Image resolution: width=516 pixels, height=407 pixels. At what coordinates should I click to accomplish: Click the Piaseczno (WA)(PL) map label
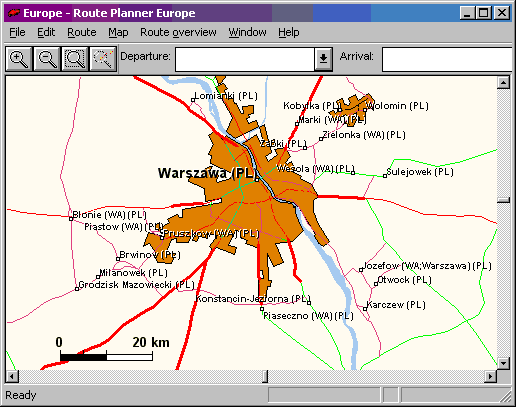tap(308, 316)
